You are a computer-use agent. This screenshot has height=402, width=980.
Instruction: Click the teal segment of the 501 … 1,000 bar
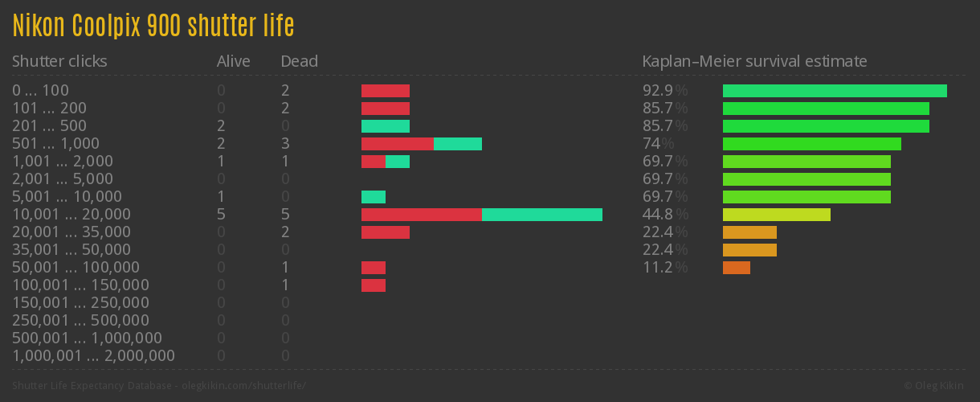(458, 144)
